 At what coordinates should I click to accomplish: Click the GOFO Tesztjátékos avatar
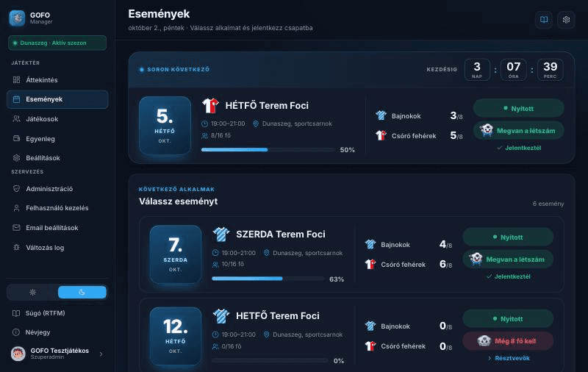tap(18, 353)
